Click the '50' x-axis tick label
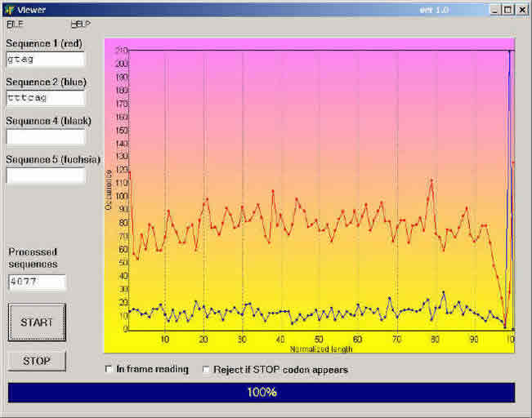This screenshot has width=532, height=418. (318, 339)
